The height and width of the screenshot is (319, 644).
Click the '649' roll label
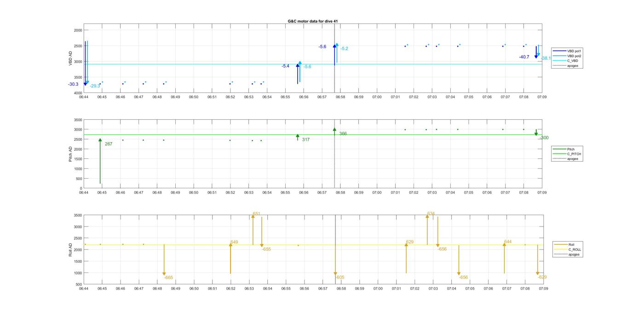pos(234,242)
